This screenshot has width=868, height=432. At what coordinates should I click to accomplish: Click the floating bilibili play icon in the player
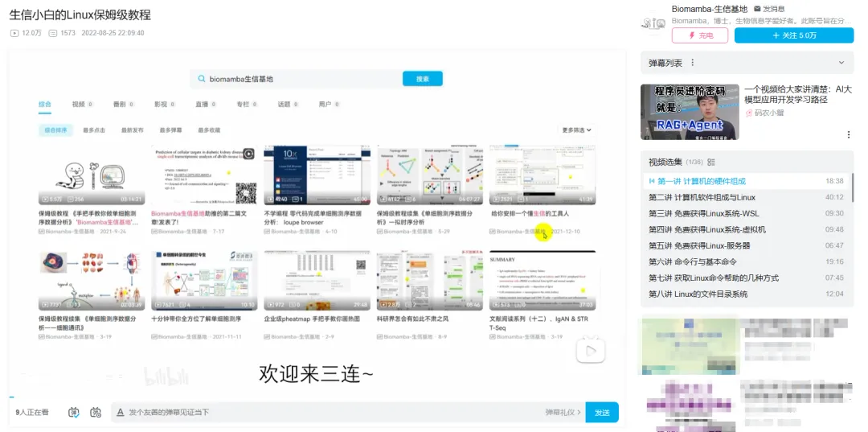click(x=591, y=349)
